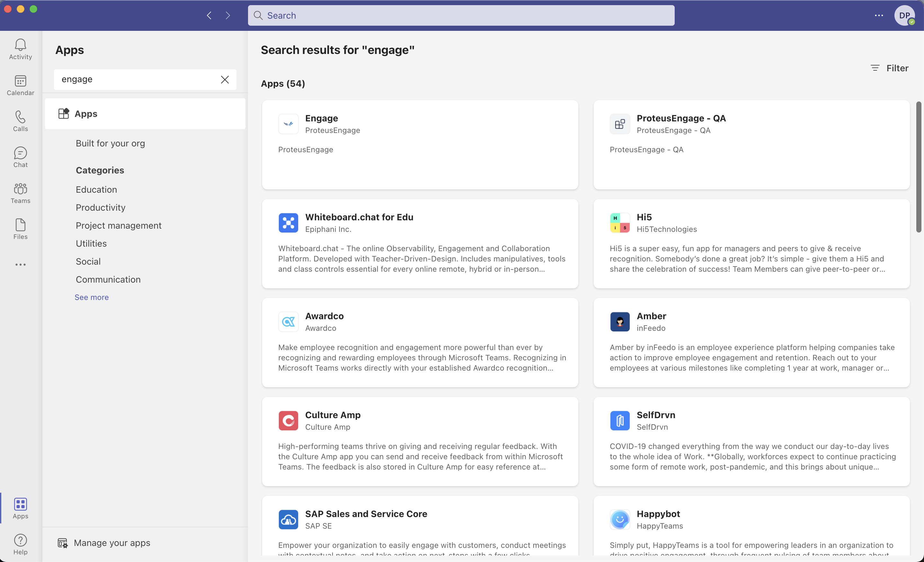Open SAP Sales and Service Core title
Screen dimensions: 924x562
pos(366,514)
